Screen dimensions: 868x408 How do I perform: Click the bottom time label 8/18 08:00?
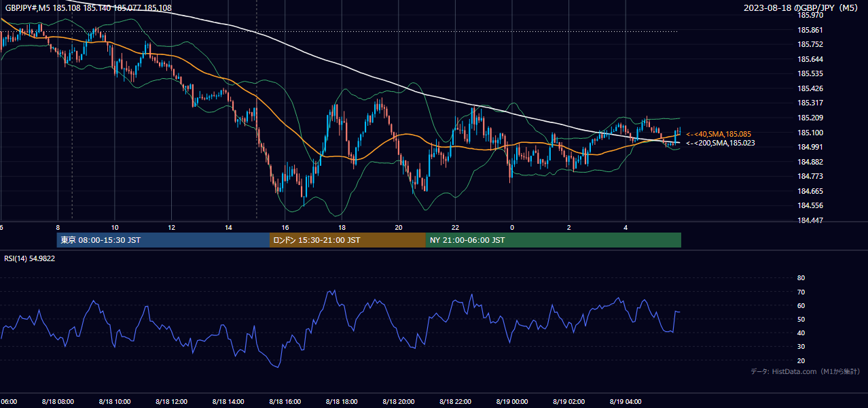(x=58, y=402)
